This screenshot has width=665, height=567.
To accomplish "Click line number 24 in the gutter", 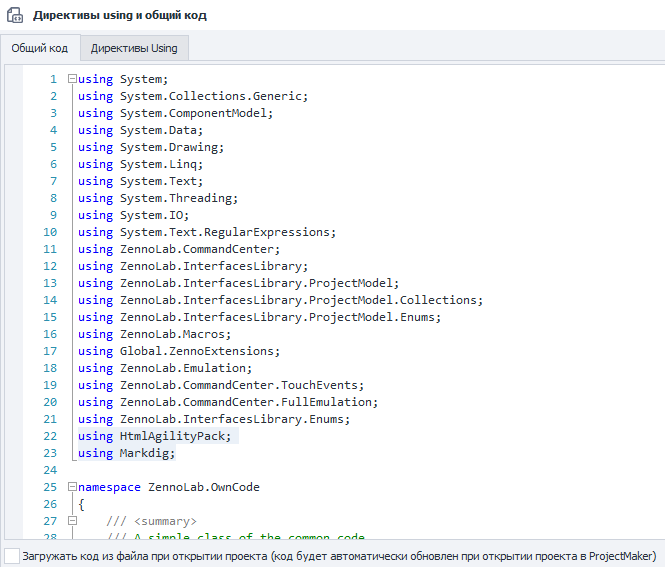I will click(50, 470).
